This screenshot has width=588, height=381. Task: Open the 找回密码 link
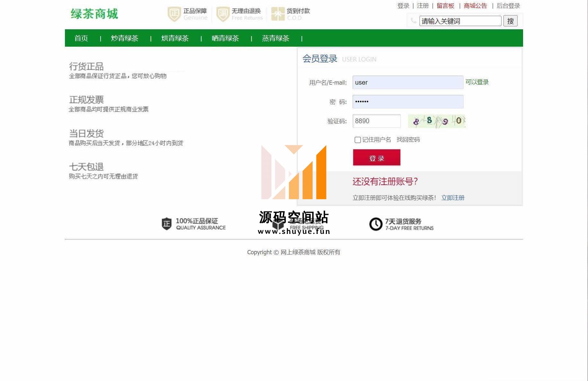[x=408, y=139]
